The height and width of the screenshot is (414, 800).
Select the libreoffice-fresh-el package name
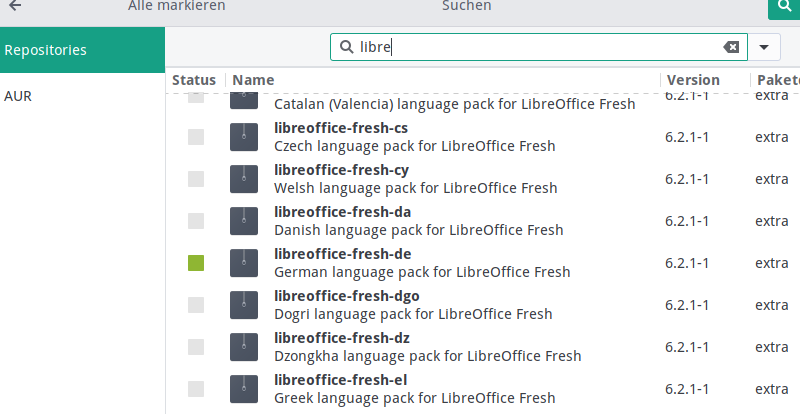pos(340,380)
